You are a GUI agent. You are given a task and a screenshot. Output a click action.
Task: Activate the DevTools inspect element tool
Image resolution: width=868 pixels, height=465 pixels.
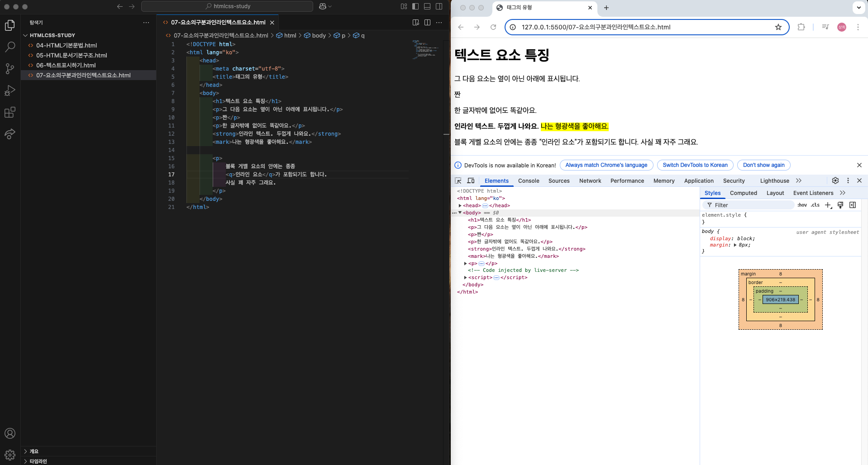click(x=458, y=180)
